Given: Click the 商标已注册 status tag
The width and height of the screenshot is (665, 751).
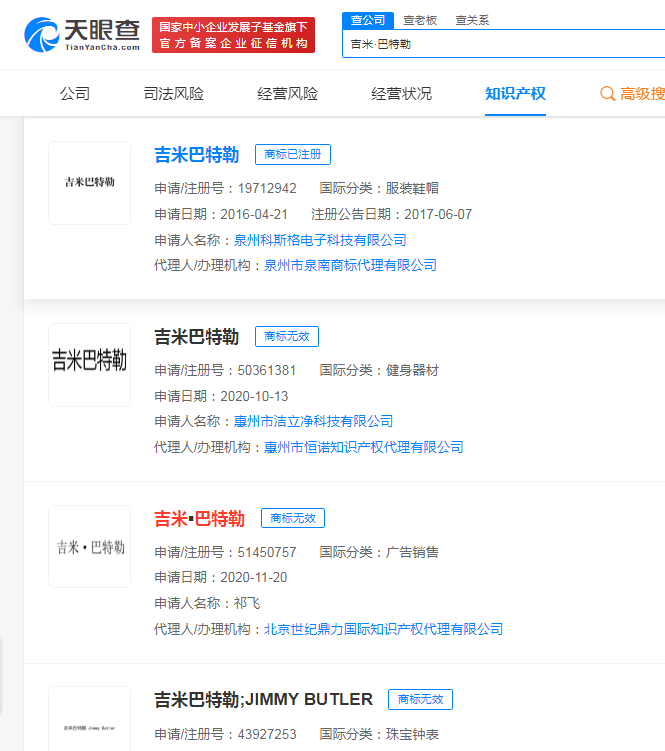Looking at the screenshot, I should [x=293, y=154].
